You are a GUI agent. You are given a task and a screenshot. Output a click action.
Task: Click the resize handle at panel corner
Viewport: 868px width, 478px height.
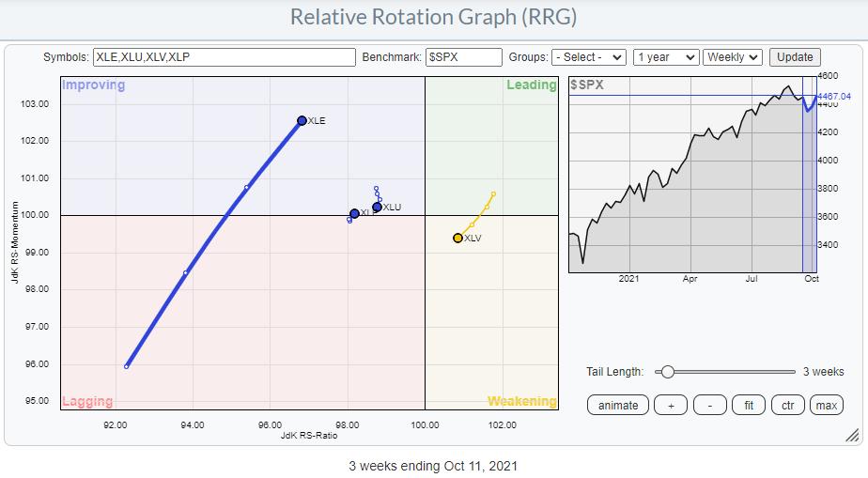tap(852, 435)
